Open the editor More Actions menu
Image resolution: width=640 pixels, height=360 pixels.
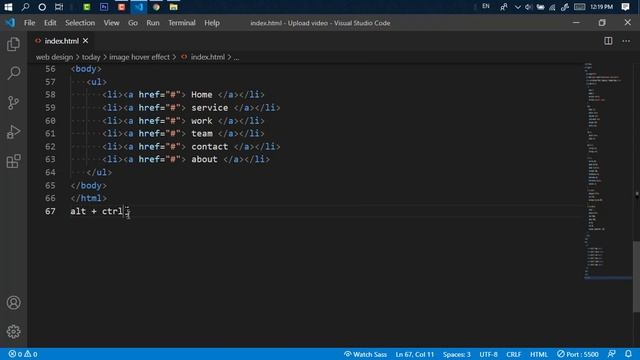[626, 41]
